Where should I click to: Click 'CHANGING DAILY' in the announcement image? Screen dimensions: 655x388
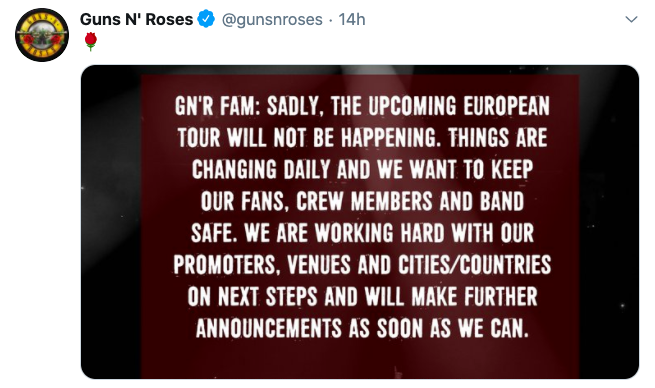coord(261,170)
